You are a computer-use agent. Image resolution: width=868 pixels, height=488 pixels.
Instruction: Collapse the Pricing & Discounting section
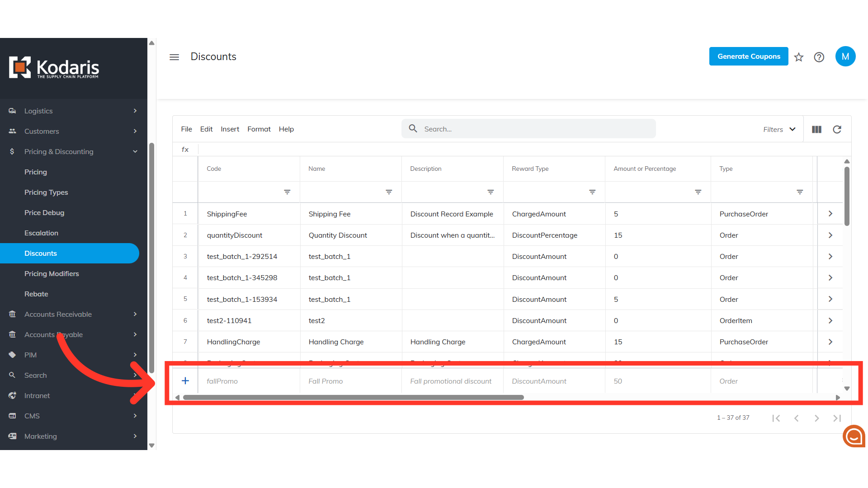pos(135,152)
